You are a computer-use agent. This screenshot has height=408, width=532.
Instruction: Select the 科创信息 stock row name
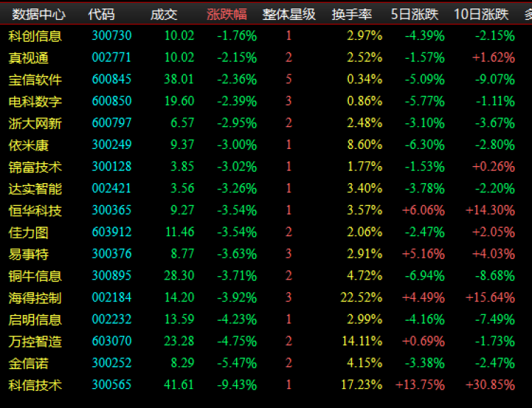pos(35,36)
